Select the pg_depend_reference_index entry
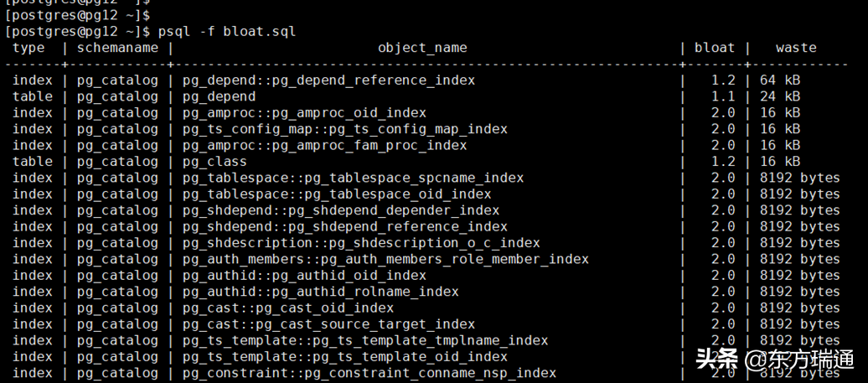The image size is (868, 383). (x=328, y=80)
